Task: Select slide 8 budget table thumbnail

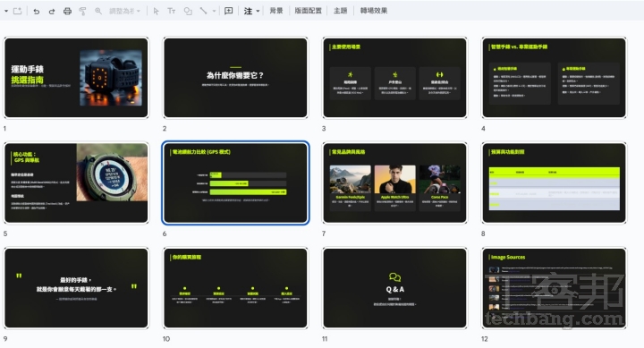Action: (x=554, y=182)
